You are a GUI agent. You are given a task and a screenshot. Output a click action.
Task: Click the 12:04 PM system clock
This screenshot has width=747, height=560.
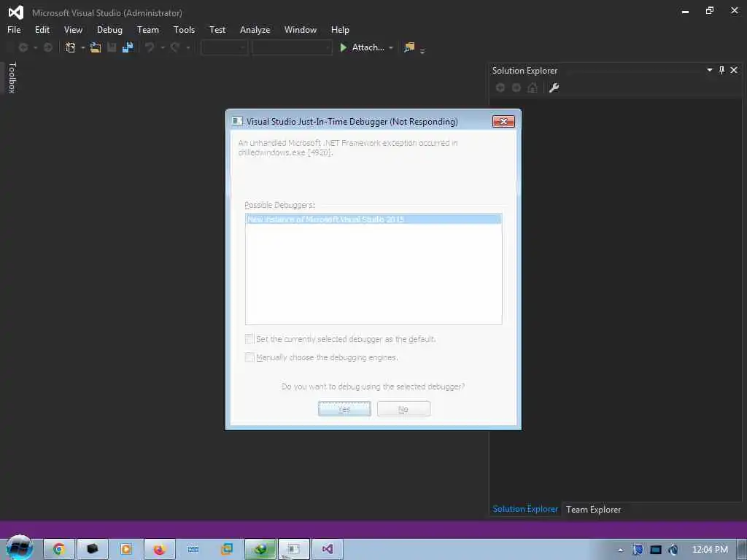click(x=710, y=550)
